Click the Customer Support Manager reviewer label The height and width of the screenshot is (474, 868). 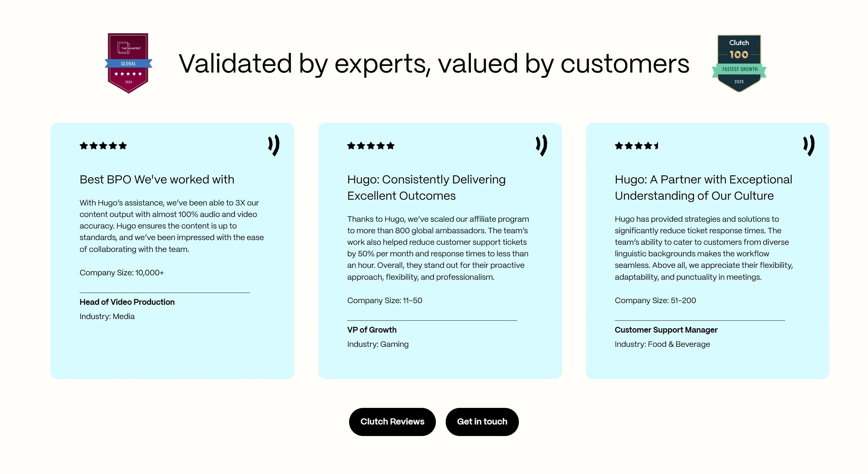[x=666, y=330]
